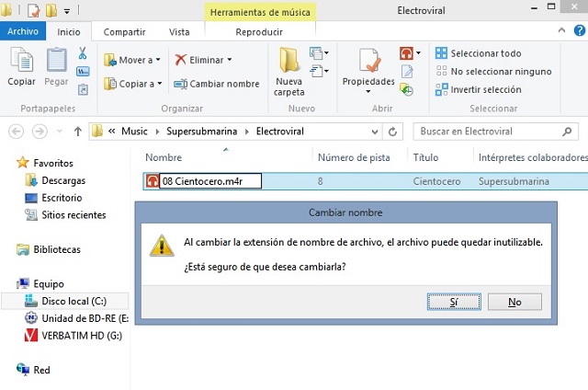Switch to the Inicio tab

click(x=69, y=32)
